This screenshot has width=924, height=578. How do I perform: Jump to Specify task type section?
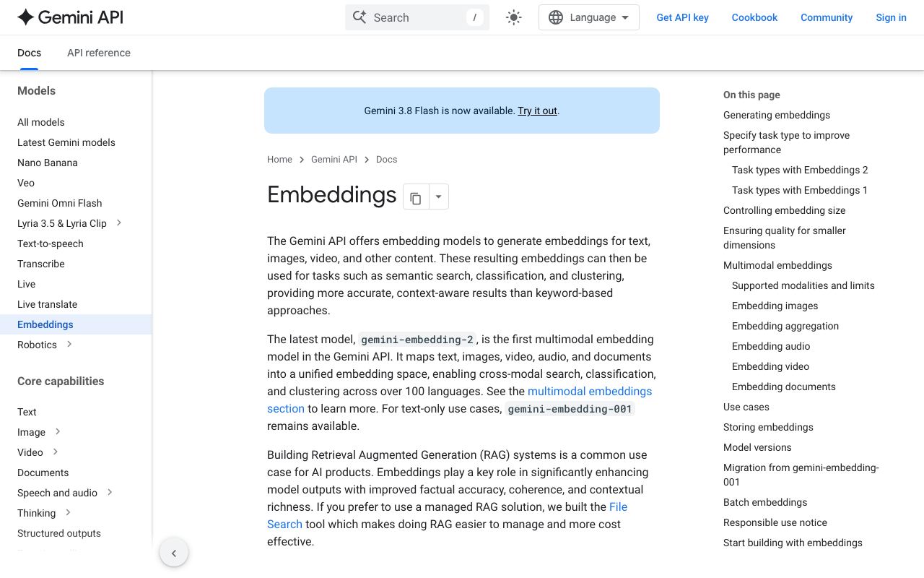pyautogui.click(x=786, y=142)
